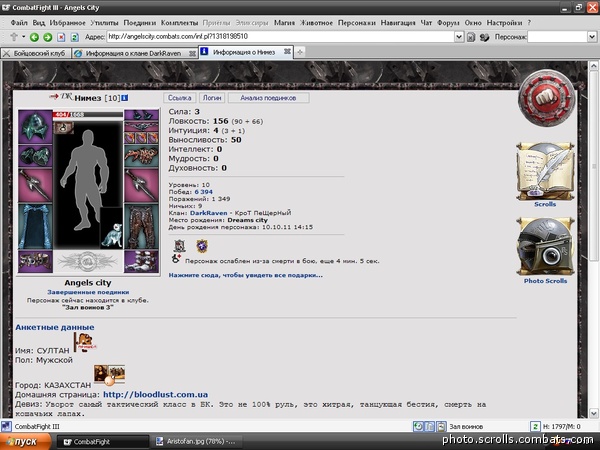Click the character search icon beside Персонаж
Viewport: 600px width, 450px height.
click(x=484, y=37)
